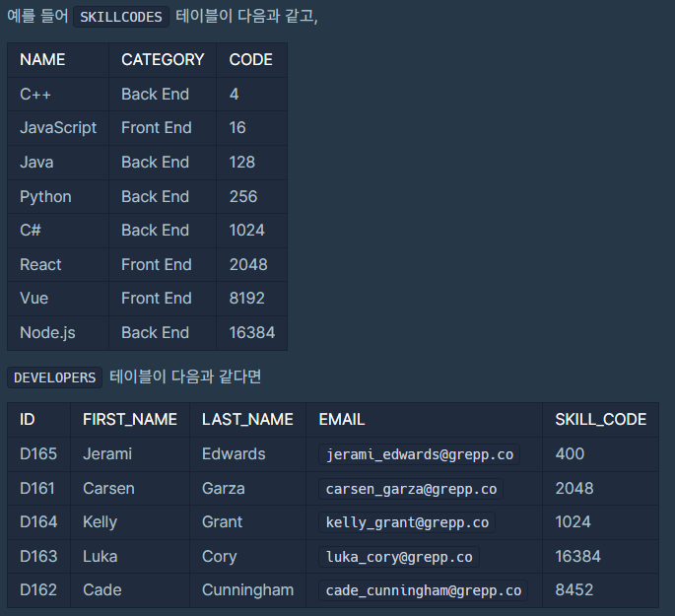Image resolution: width=675 pixels, height=616 pixels.
Task: Click email kelly_grant@grepp.co
Action: coord(407,522)
